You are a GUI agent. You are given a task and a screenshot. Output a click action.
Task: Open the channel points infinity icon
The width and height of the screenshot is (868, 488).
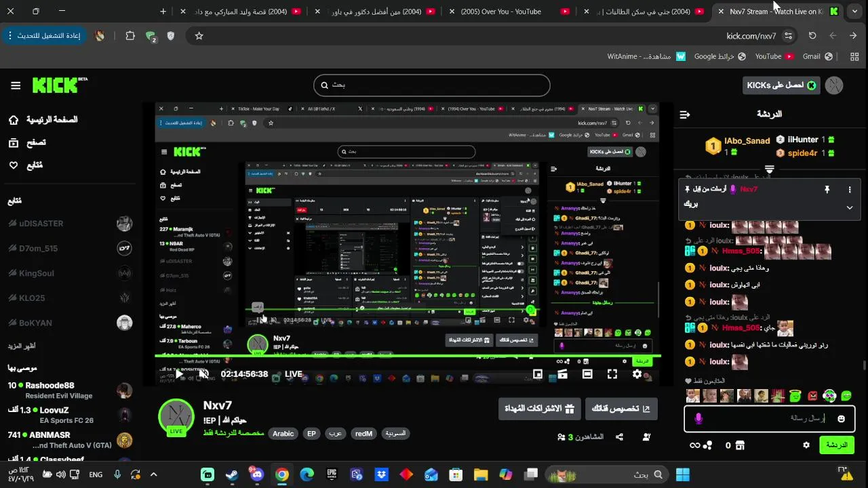[701, 445]
